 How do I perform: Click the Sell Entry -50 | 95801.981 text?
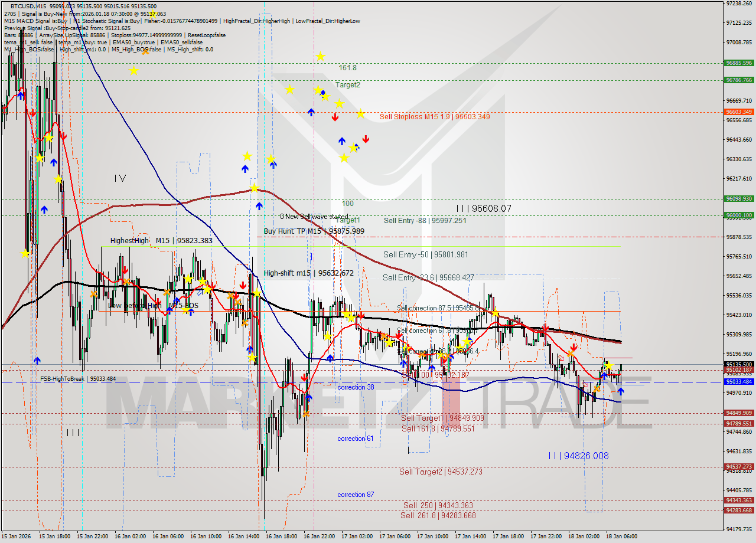point(426,255)
